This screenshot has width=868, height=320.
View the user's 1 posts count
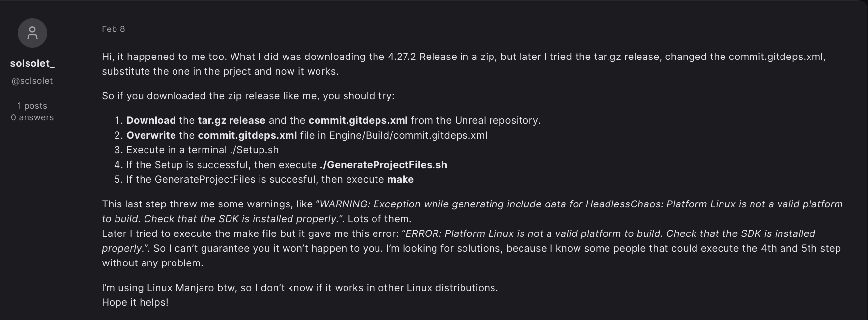[x=32, y=106]
